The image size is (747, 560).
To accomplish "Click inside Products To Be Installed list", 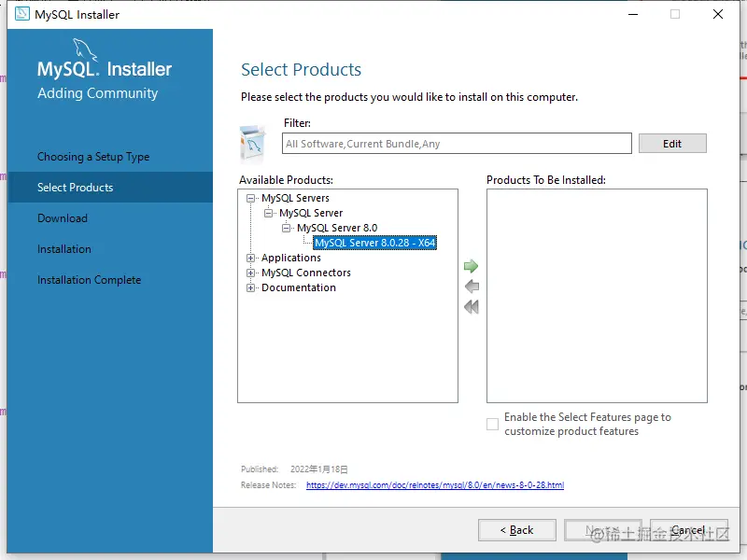I will point(597,296).
